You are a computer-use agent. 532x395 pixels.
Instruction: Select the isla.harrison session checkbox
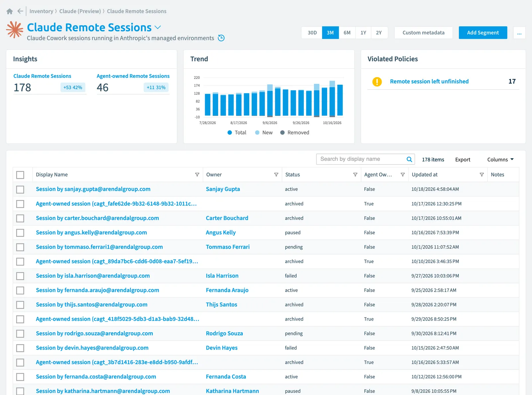(x=20, y=276)
